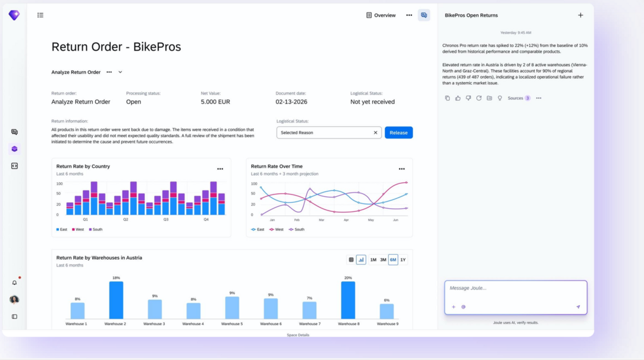Click the Selected Reason dropdown field

[329, 133]
